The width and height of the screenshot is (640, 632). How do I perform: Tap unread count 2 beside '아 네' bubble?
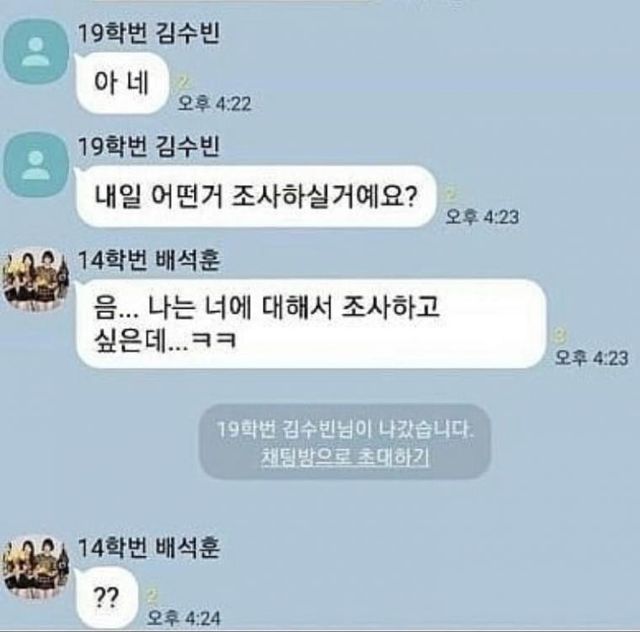pyautogui.click(x=184, y=83)
